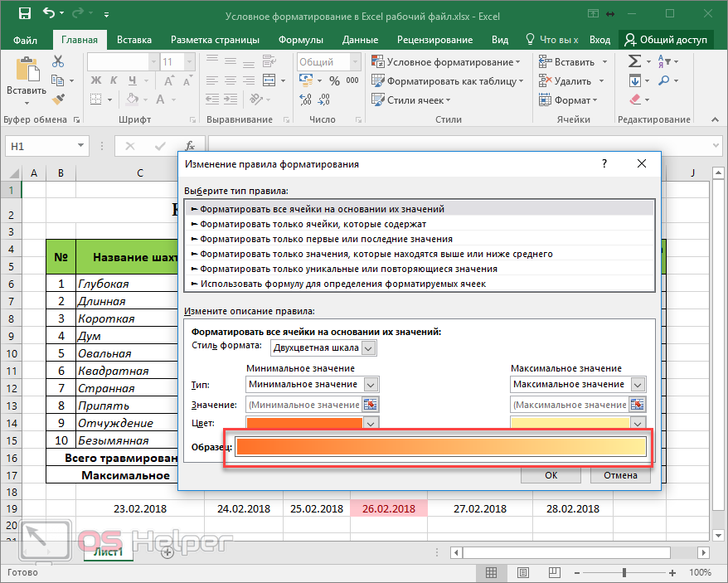Open the Вставка ribbon tab
The image size is (728, 583).
(x=134, y=39)
